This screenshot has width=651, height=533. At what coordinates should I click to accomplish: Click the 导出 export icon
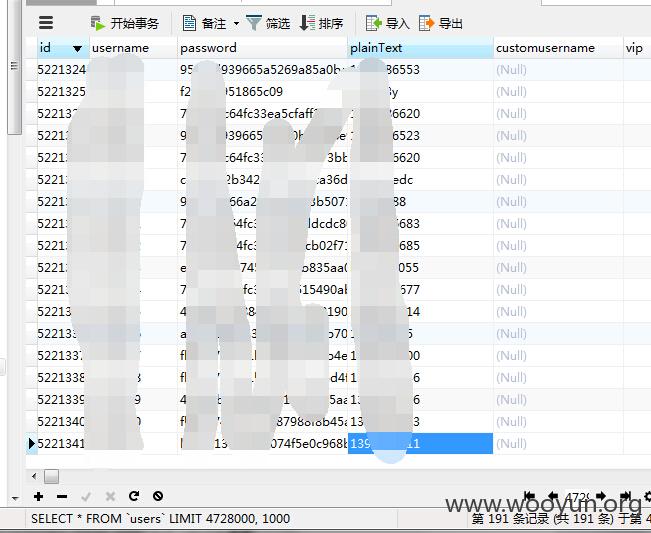tap(426, 23)
